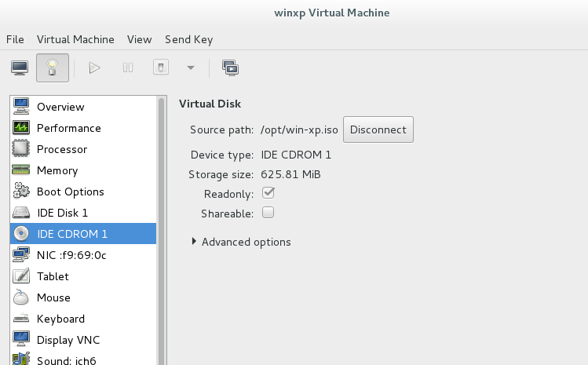Viewport: 588px width, 365px height.
Task: Open the Memory hardware entry
Action: (57, 170)
